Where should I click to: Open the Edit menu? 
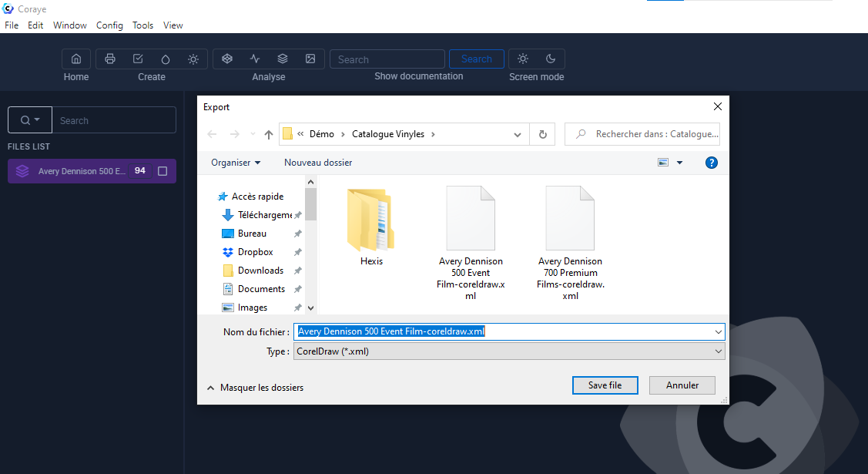[35, 25]
